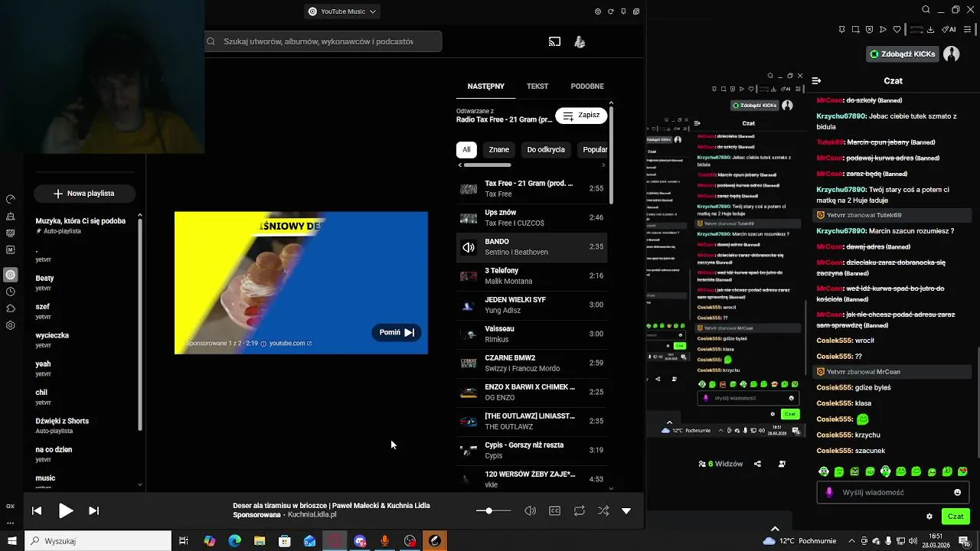Click Zdobądź KICKs button
This screenshot has width=980, height=551.
coord(903,54)
